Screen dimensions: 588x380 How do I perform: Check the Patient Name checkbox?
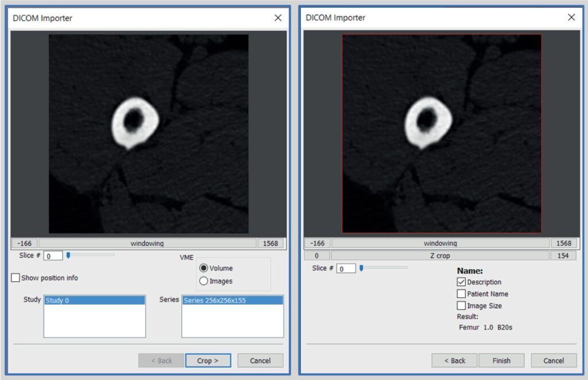(461, 294)
